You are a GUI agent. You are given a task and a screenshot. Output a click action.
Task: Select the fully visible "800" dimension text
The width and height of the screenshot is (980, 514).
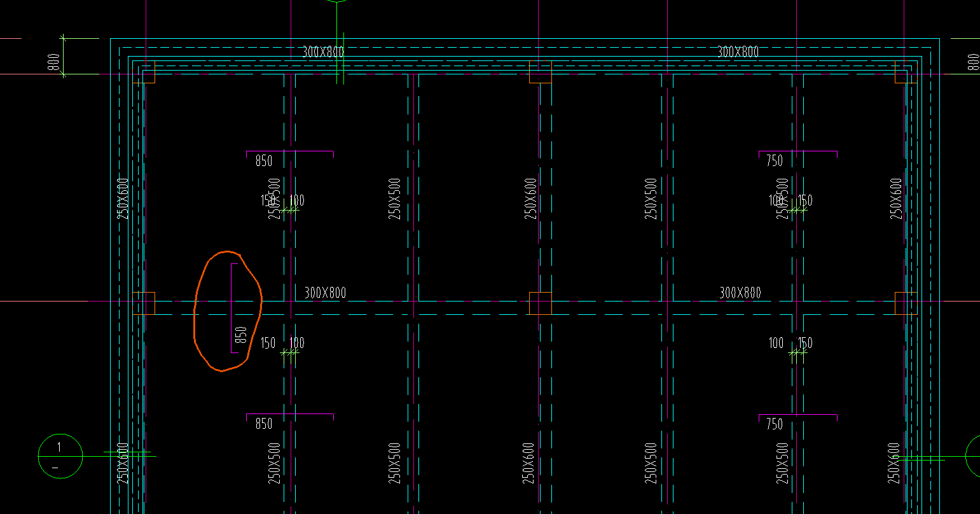tap(54, 62)
